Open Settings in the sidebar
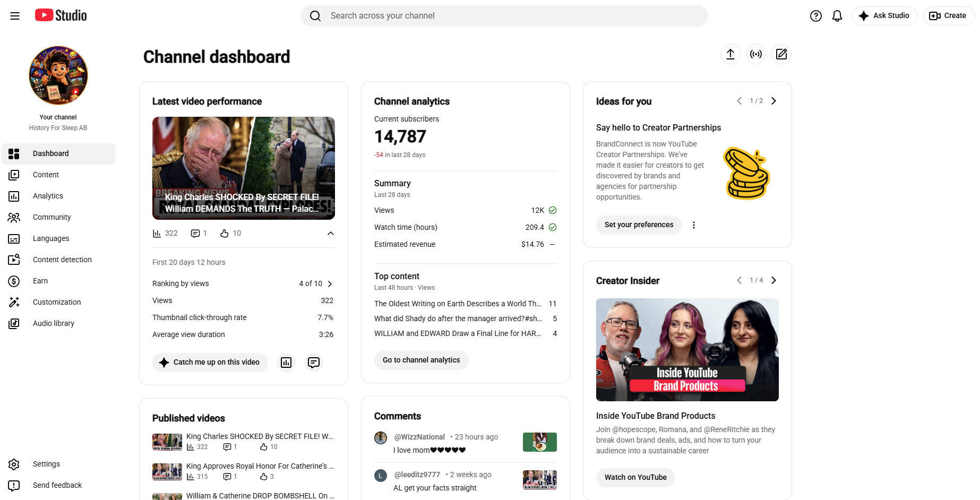The image size is (980, 500). (x=58, y=464)
